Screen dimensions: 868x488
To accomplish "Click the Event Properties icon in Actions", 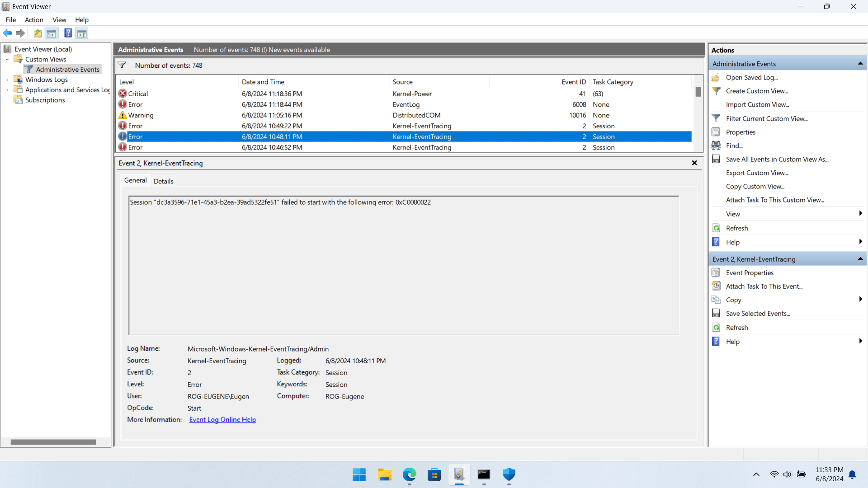I will (x=716, y=272).
